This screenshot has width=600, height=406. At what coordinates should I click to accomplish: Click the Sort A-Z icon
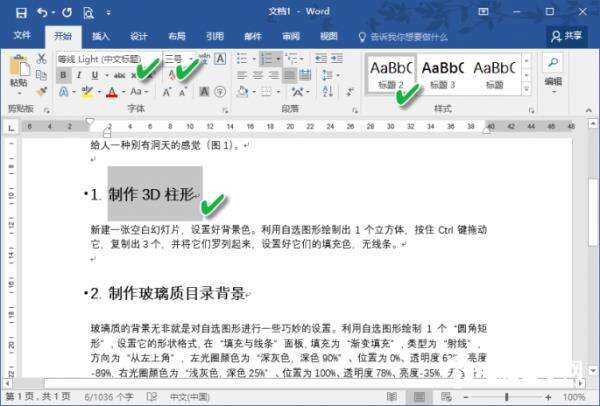[x=328, y=91]
